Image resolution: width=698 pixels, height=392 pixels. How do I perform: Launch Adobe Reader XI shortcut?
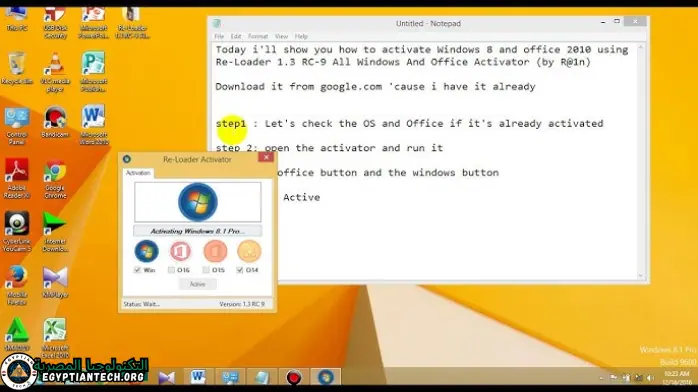click(x=17, y=178)
